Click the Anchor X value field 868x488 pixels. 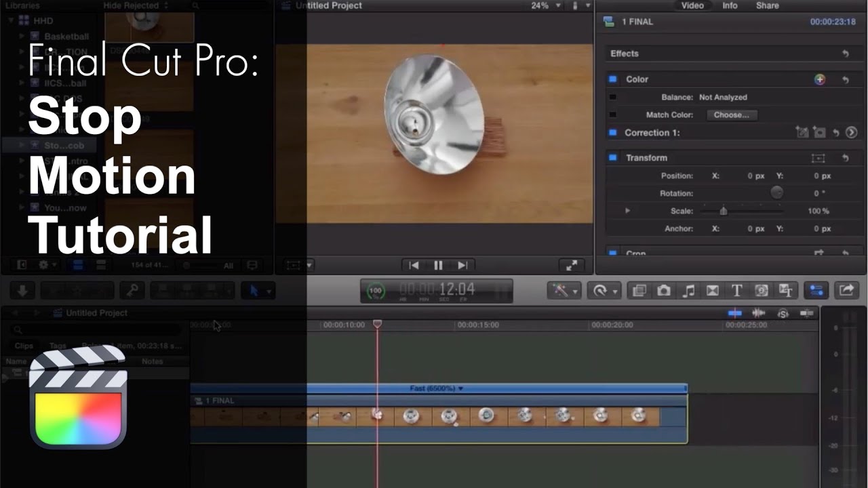[x=756, y=228]
